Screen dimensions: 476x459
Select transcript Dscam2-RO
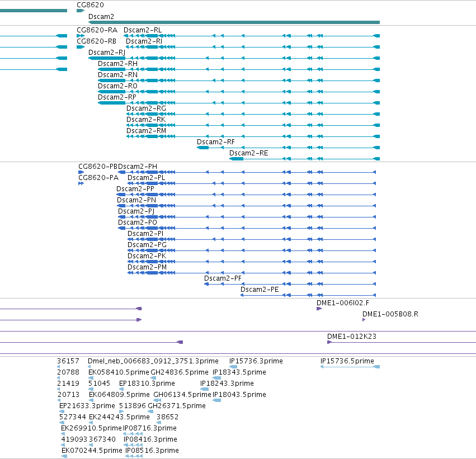click(x=117, y=86)
